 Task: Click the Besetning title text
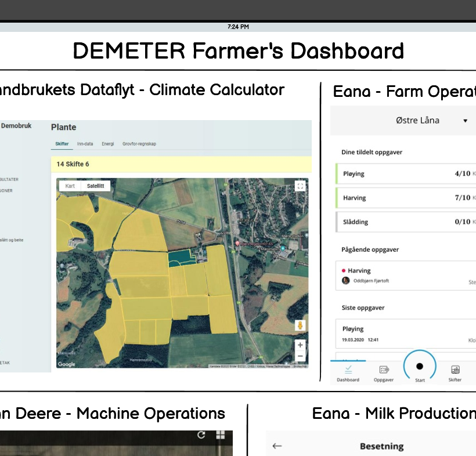pyautogui.click(x=382, y=446)
